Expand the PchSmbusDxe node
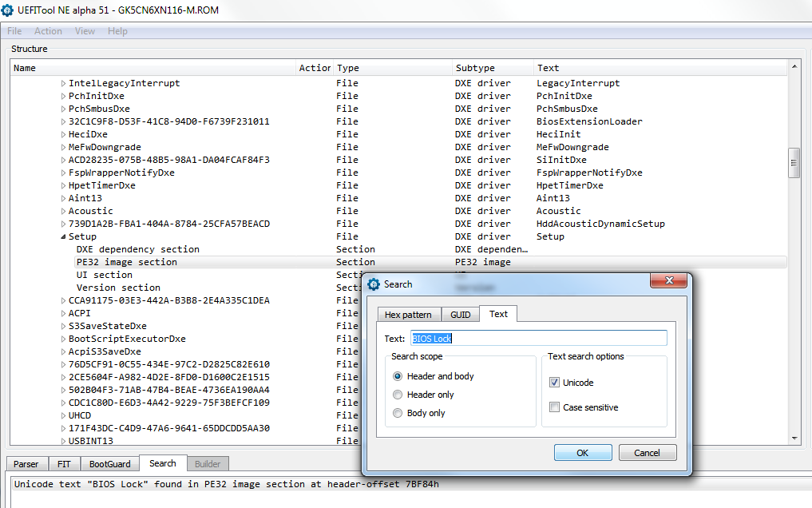 pyautogui.click(x=63, y=109)
